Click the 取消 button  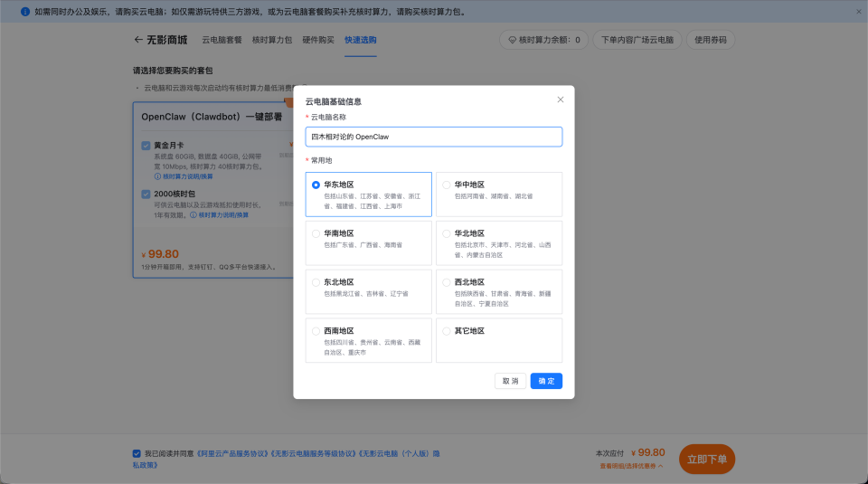pyautogui.click(x=510, y=381)
